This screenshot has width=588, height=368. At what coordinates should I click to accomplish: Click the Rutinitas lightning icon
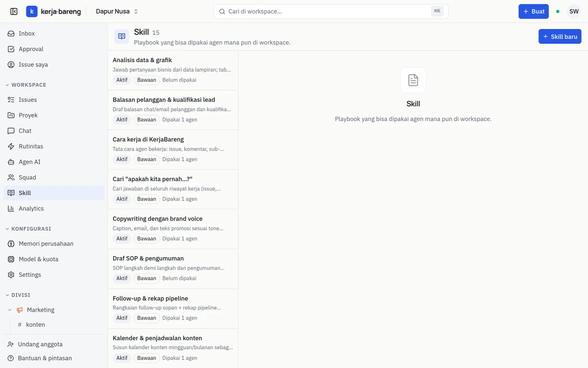(x=11, y=146)
